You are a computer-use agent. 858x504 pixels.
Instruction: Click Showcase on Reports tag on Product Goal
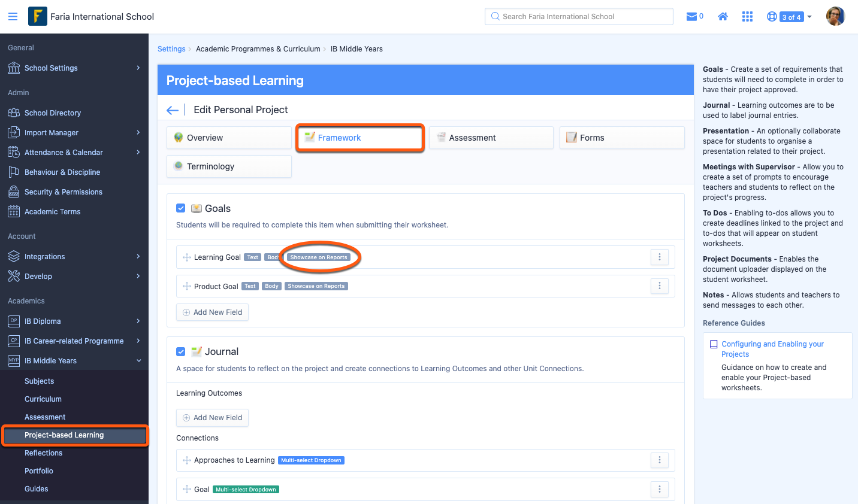[316, 286]
